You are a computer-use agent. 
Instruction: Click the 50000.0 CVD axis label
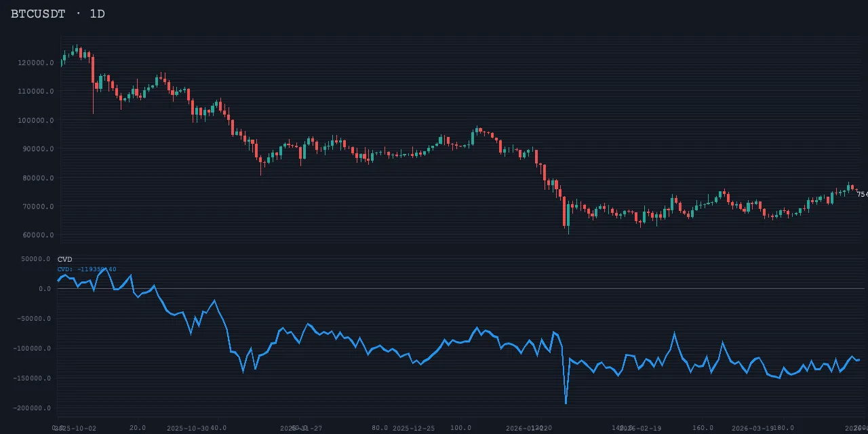pos(36,259)
